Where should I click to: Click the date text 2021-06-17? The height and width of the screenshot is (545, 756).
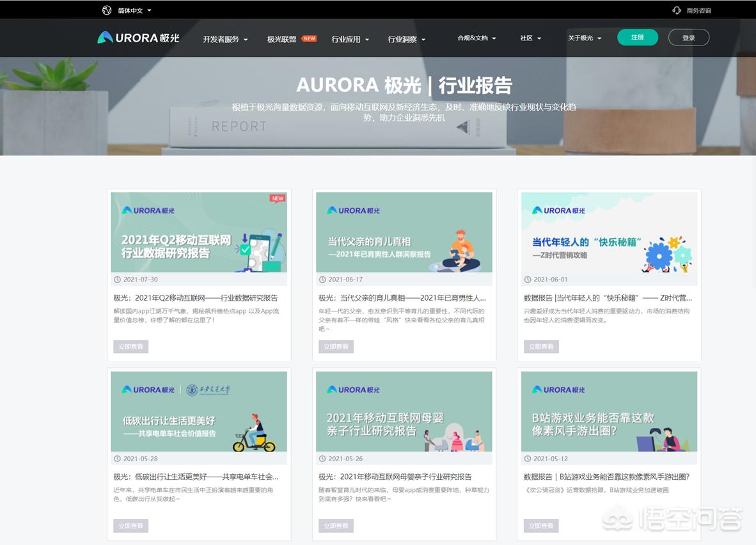point(345,280)
